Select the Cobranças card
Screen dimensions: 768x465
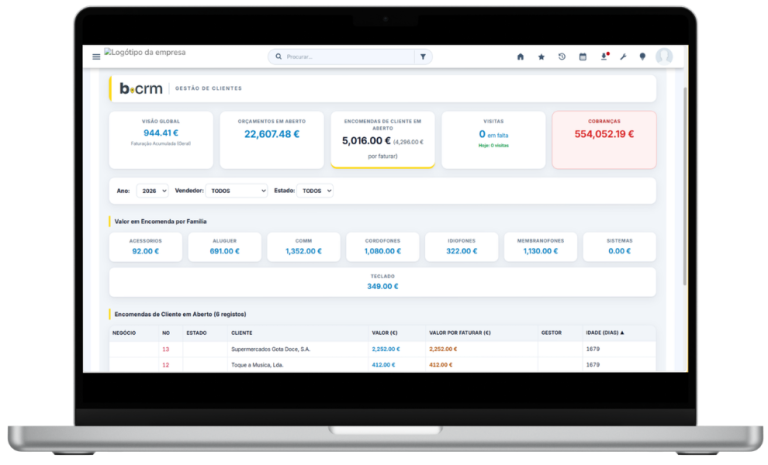coord(604,140)
